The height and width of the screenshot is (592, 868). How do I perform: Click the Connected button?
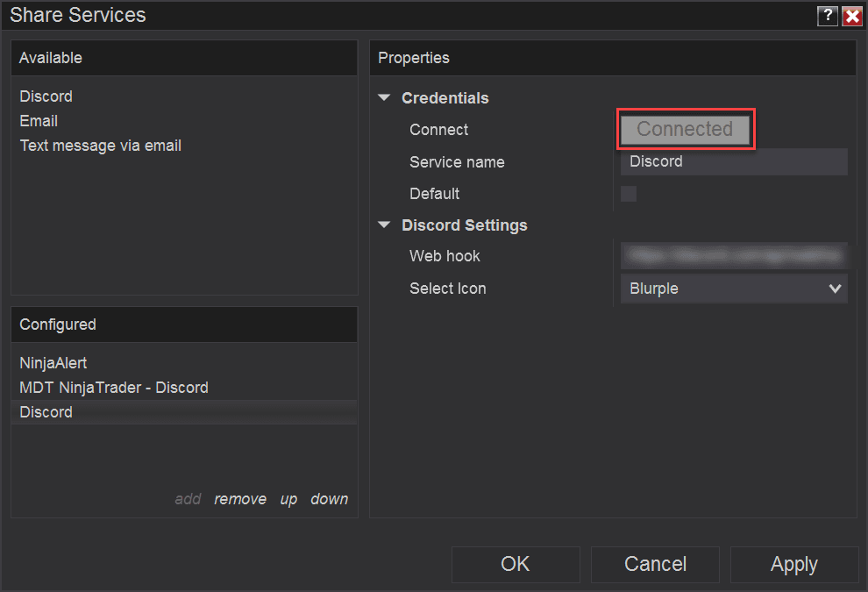tap(686, 129)
